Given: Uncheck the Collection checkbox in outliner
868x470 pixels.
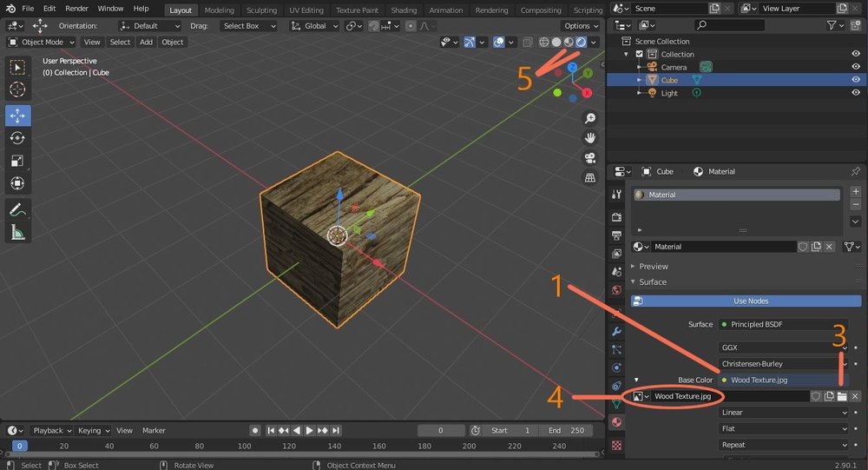Looking at the screenshot, I should pyautogui.click(x=640, y=54).
